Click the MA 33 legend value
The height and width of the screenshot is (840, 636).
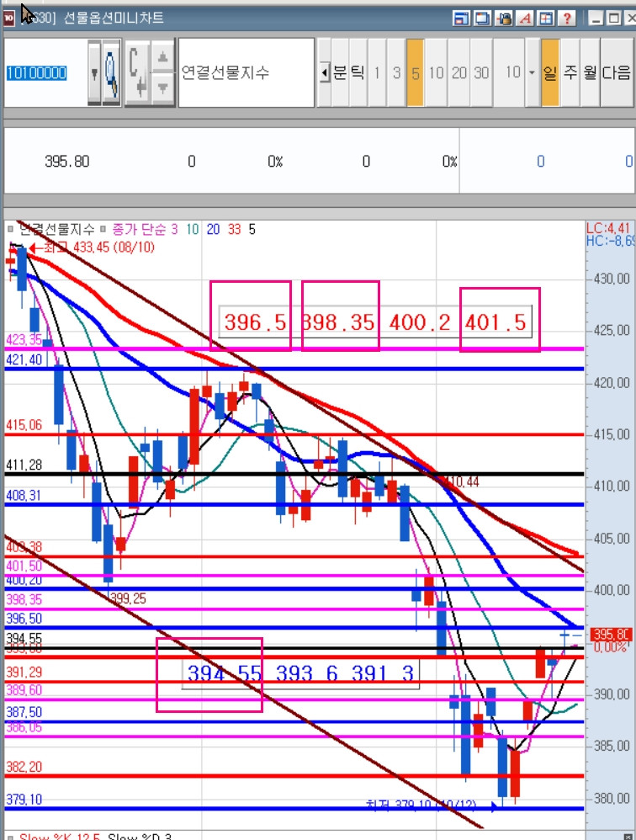(234, 229)
